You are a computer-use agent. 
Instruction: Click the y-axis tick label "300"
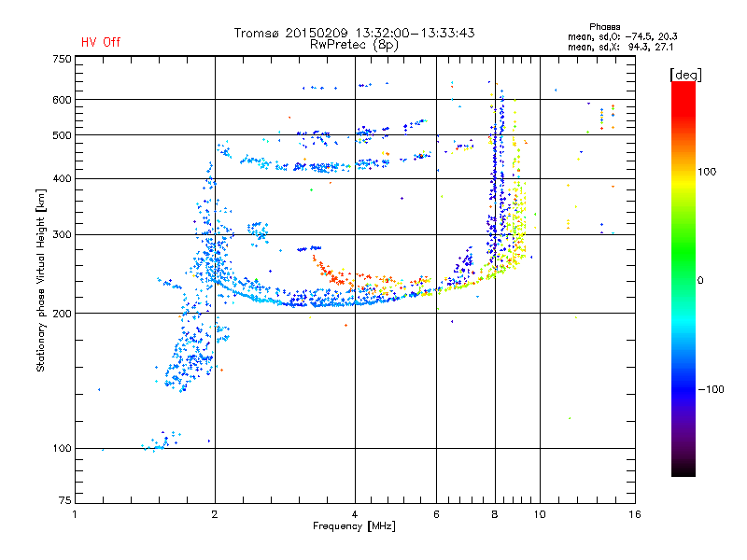click(63, 235)
